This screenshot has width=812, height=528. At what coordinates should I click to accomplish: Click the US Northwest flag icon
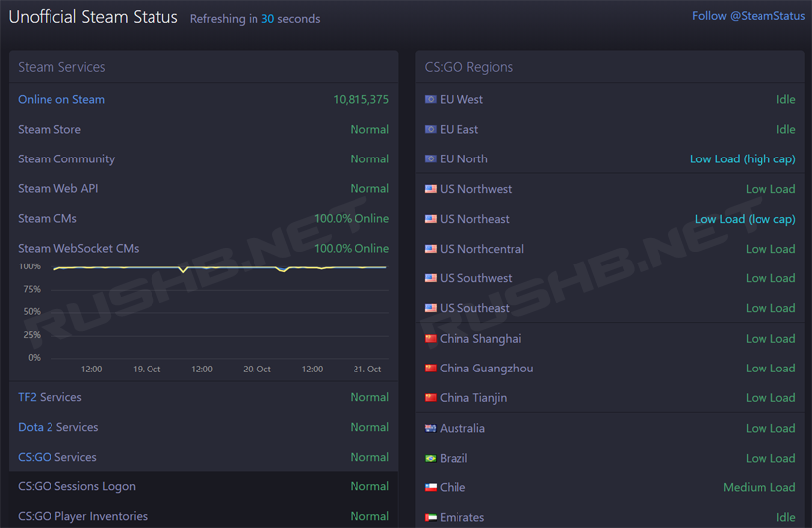tap(431, 189)
